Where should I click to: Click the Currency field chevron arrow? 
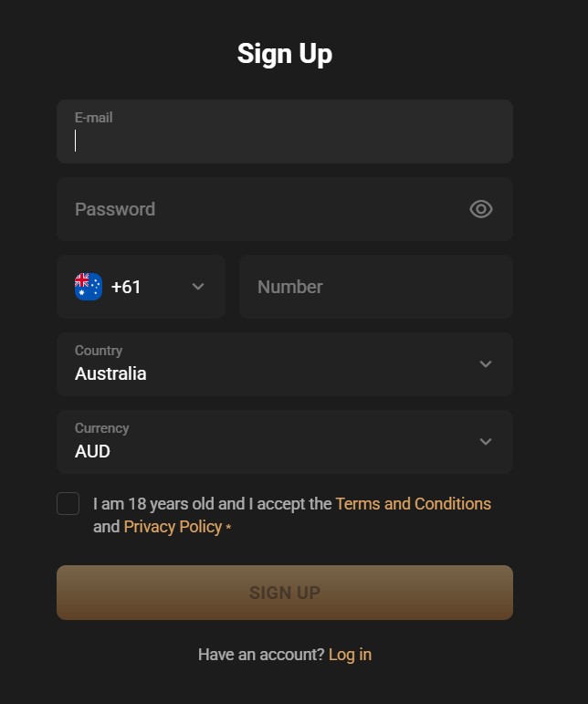pos(486,442)
